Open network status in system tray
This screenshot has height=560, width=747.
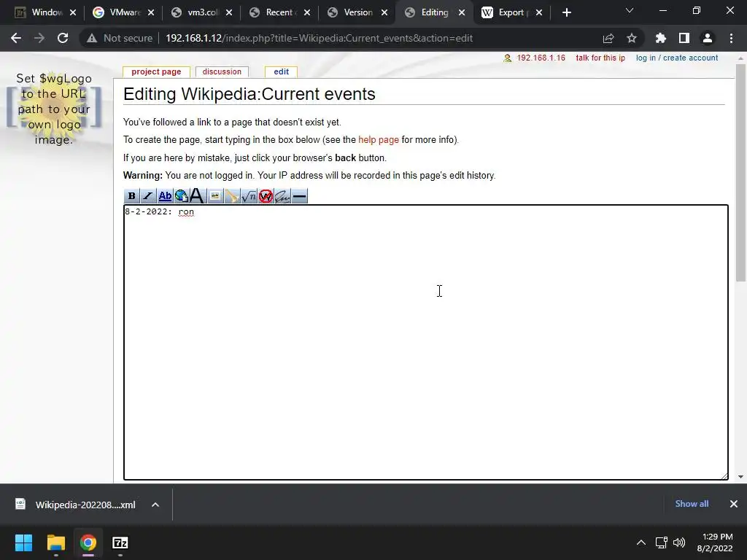pos(661,542)
